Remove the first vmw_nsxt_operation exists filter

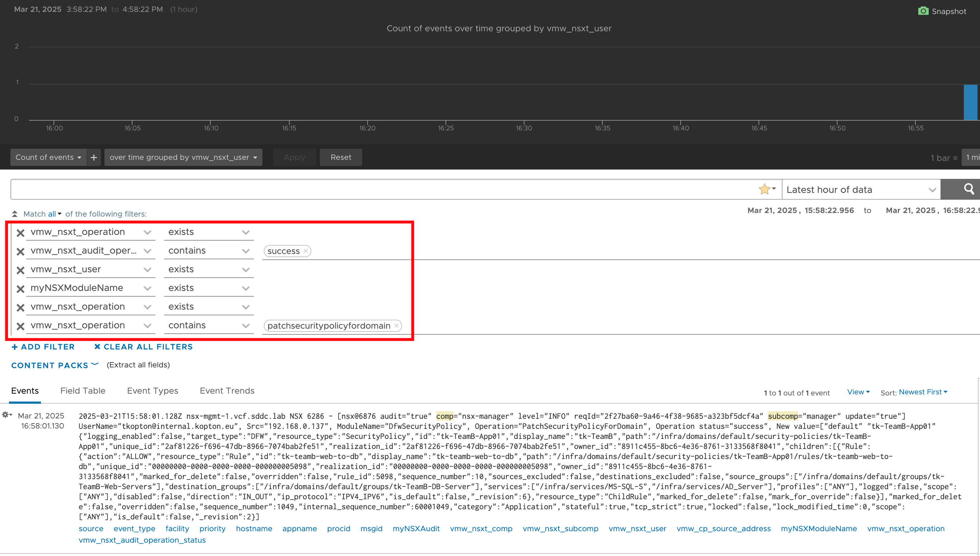pos(20,232)
